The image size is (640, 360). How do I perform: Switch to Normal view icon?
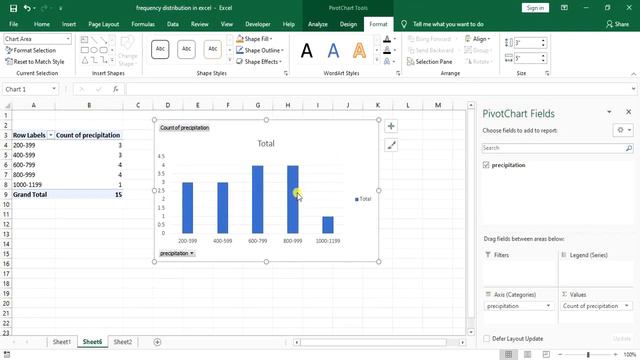[x=509, y=354]
